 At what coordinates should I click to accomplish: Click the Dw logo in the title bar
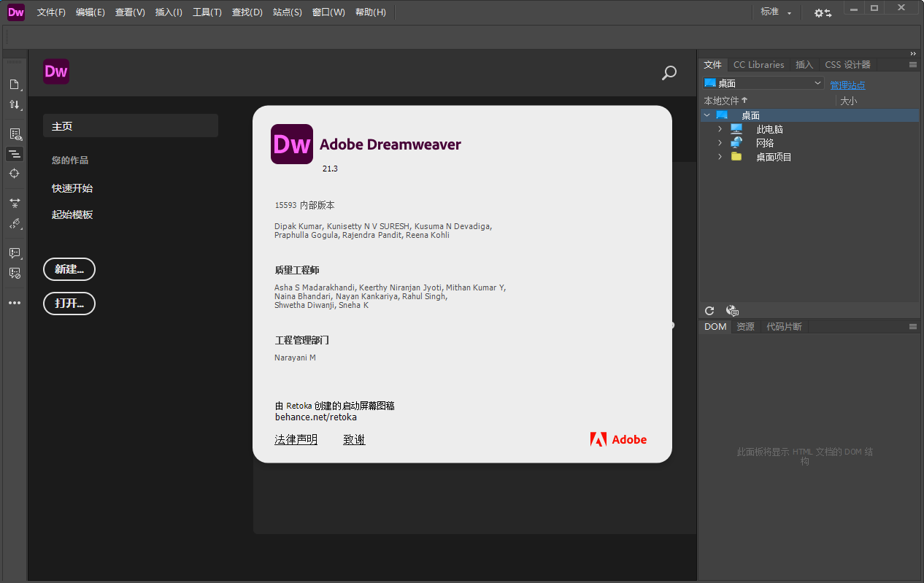15,12
